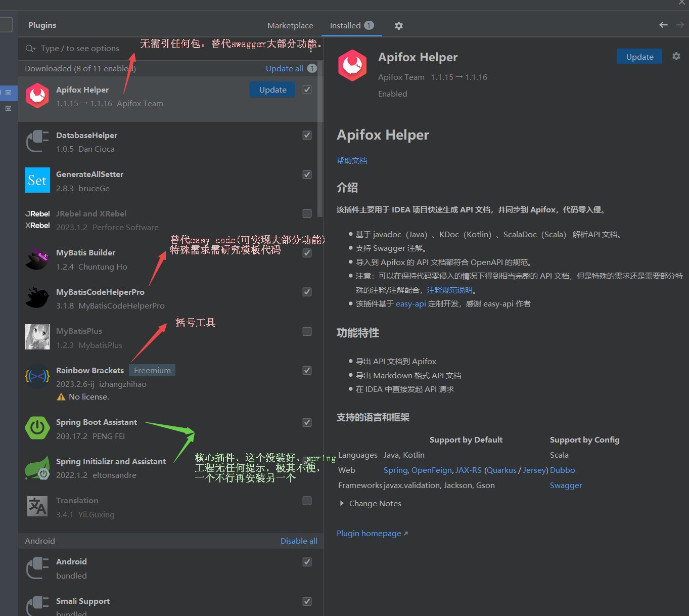Select the Spring Initializr and Assistant plugin name
The height and width of the screenshot is (616, 689).
point(111,462)
